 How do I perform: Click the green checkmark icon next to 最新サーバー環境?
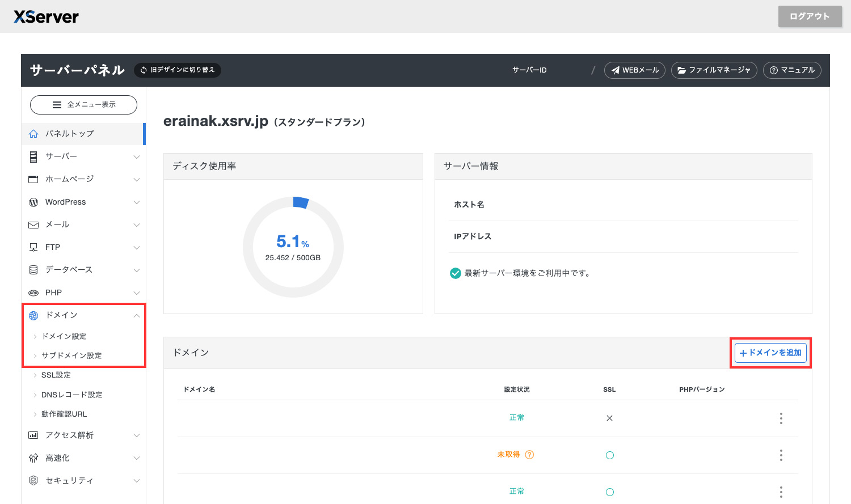(x=455, y=273)
